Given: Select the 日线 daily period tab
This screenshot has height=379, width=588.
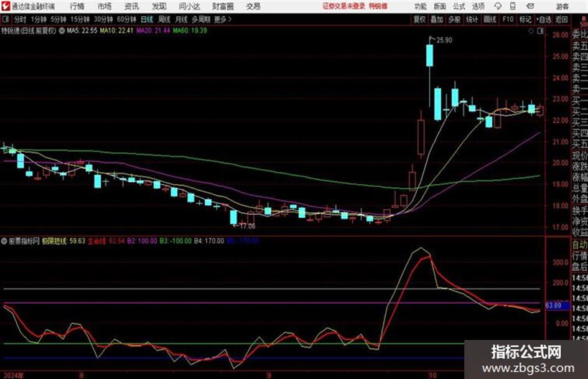Looking at the screenshot, I should [x=147, y=19].
